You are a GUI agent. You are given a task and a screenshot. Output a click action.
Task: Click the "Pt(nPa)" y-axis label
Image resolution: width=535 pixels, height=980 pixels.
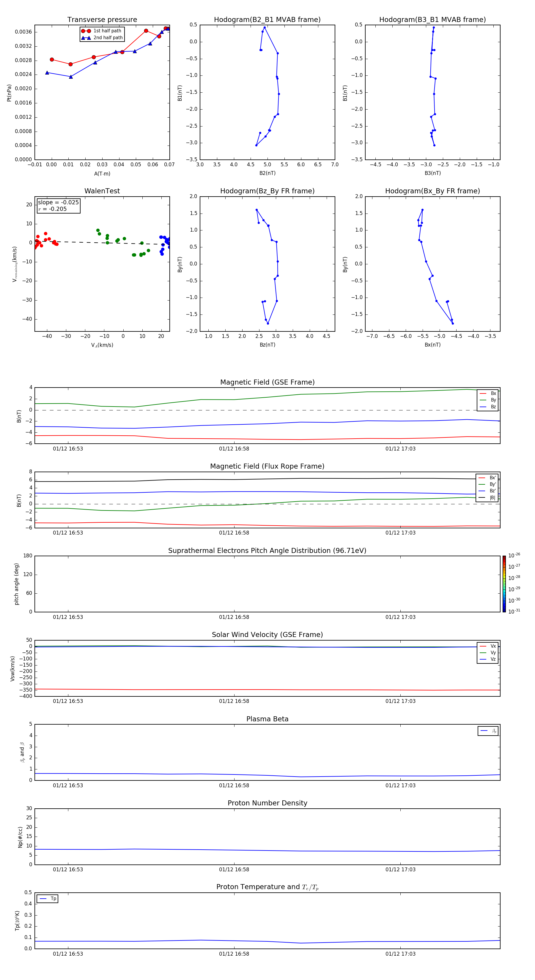pyautogui.click(x=9, y=92)
